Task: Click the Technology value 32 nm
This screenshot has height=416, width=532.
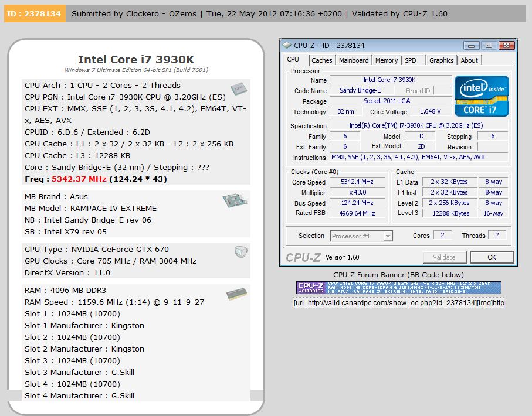Action: tap(346, 111)
